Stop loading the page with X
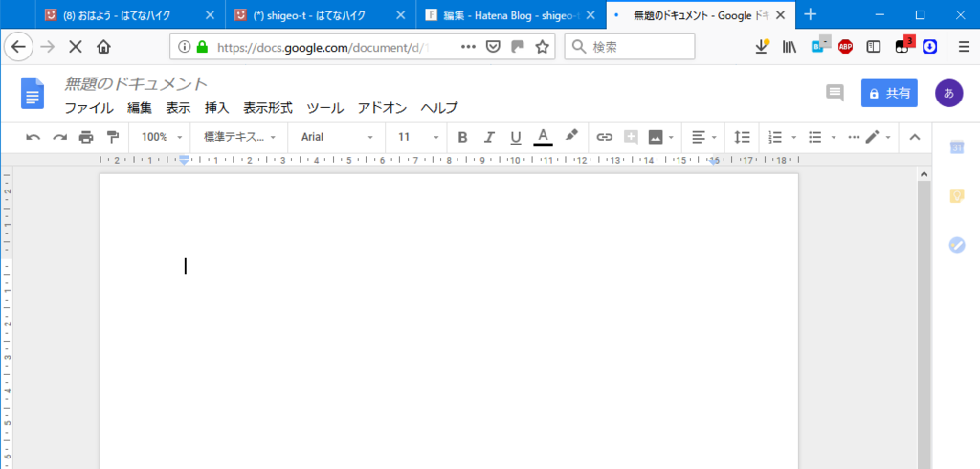This screenshot has height=469, width=980. tap(75, 46)
